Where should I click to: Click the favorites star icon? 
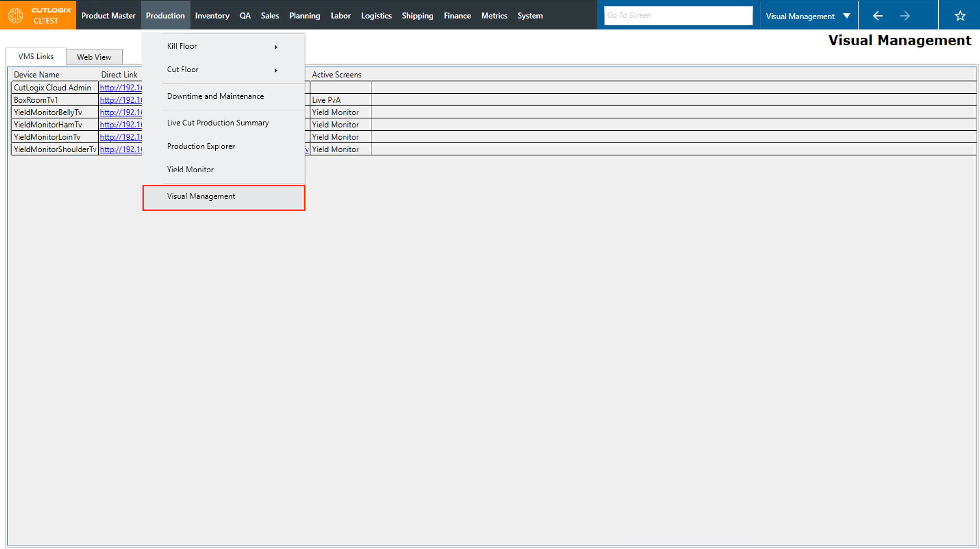pyautogui.click(x=960, y=16)
